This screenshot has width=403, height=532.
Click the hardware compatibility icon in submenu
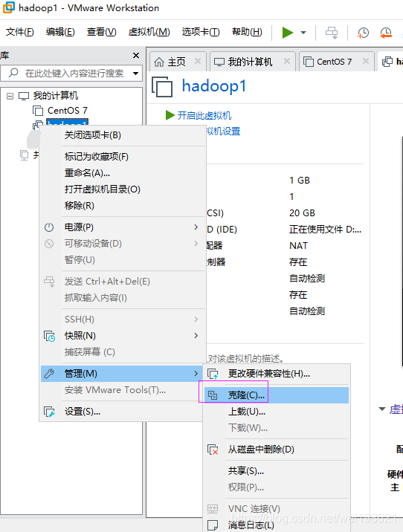[x=213, y=374]
